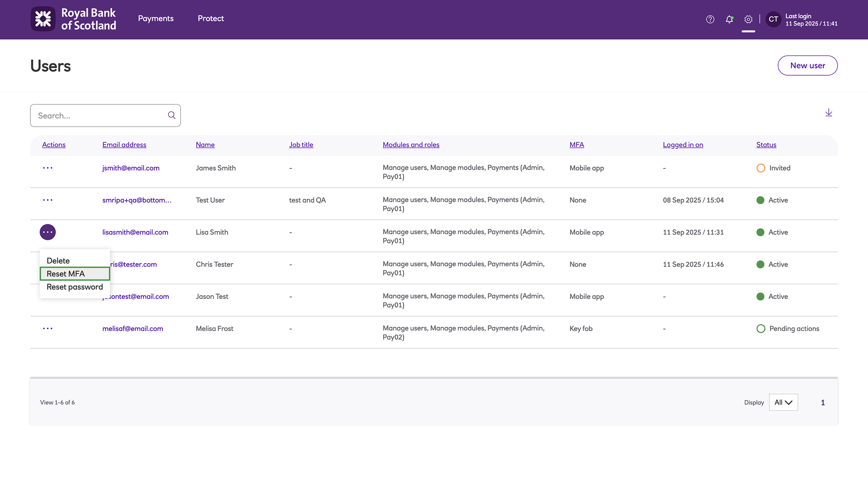Expand the Display All dropdown
Viewport: 868px width, 479px height.
783,402
